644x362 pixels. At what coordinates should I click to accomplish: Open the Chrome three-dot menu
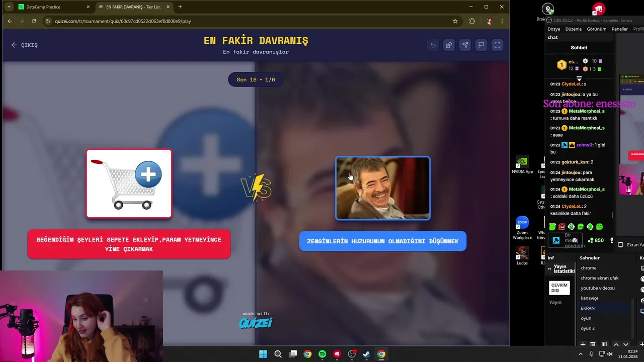(x=502, y=21)
